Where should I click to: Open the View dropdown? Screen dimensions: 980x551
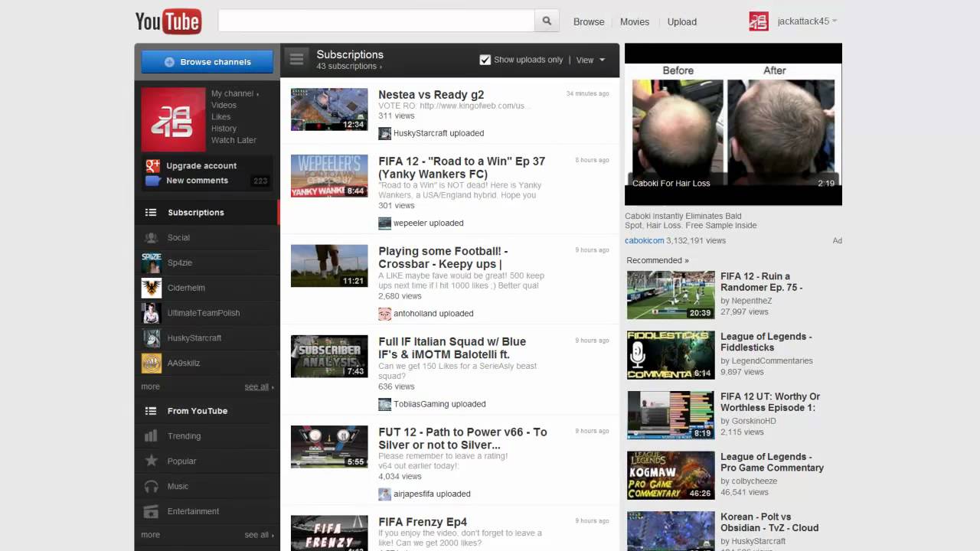[x=590, y=60]
